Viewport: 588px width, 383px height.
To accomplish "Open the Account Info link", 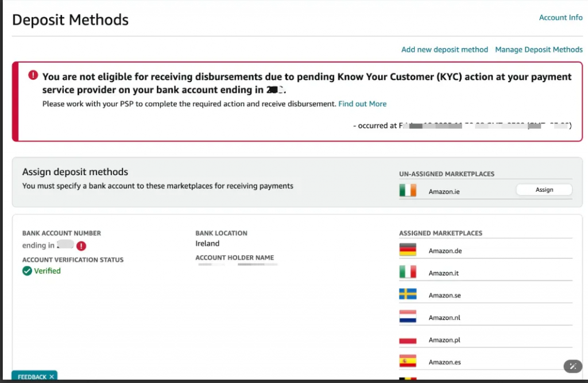I will pos(560,18).
